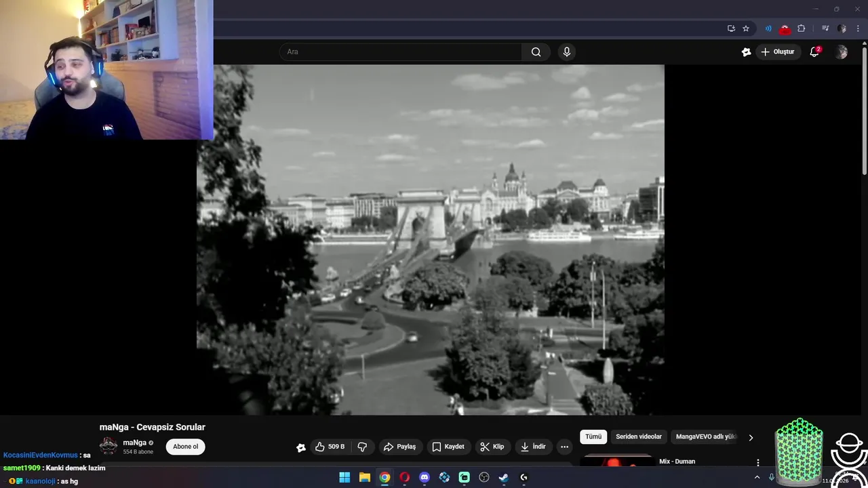Open Chrome media controls icon
This screenshot has width=868, height=488.
[825, 28]
